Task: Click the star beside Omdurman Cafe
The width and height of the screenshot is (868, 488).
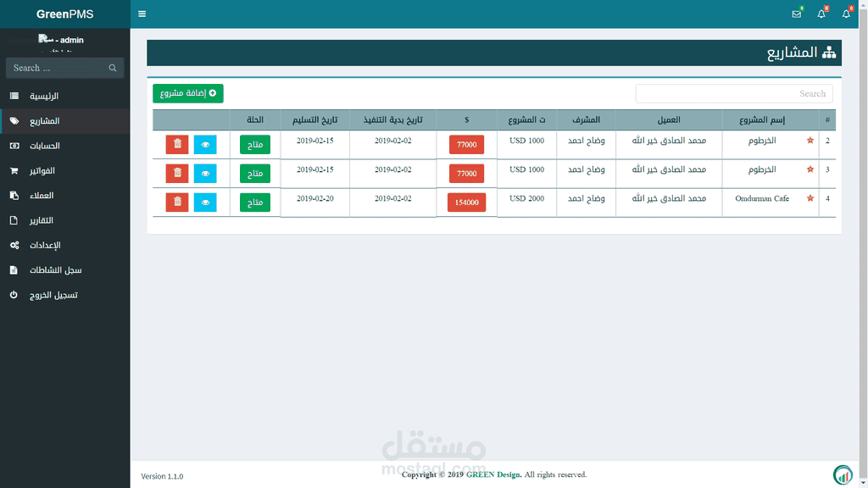Action: coord(810,198)
